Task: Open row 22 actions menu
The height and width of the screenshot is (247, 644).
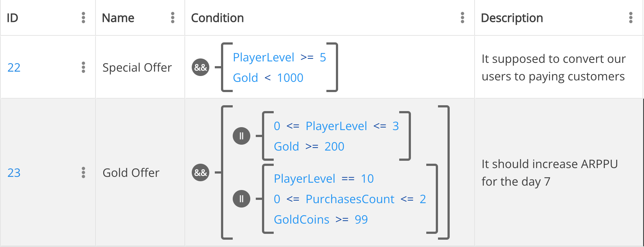Action: (83, 67)
